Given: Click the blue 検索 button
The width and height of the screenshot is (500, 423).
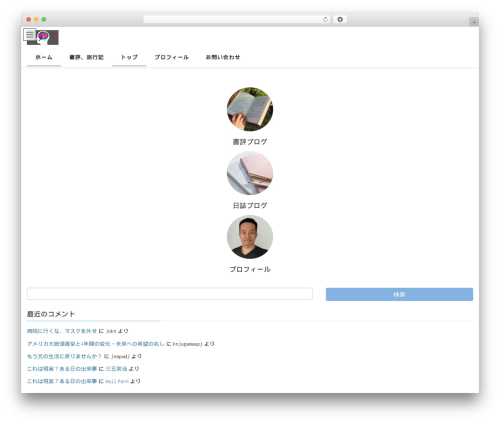Looking at the screenshot, I should (399, 294).
